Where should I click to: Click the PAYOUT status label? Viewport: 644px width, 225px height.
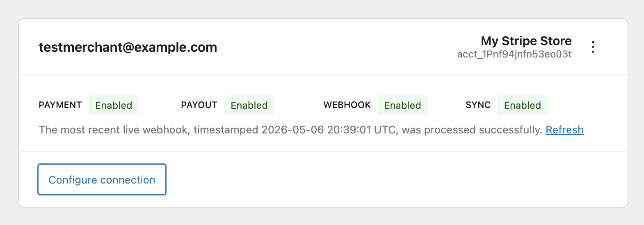point(199,105)
